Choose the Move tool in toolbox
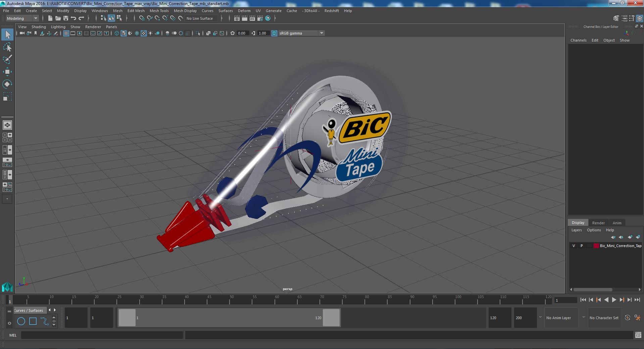644x349 pixels. point(7,72)
